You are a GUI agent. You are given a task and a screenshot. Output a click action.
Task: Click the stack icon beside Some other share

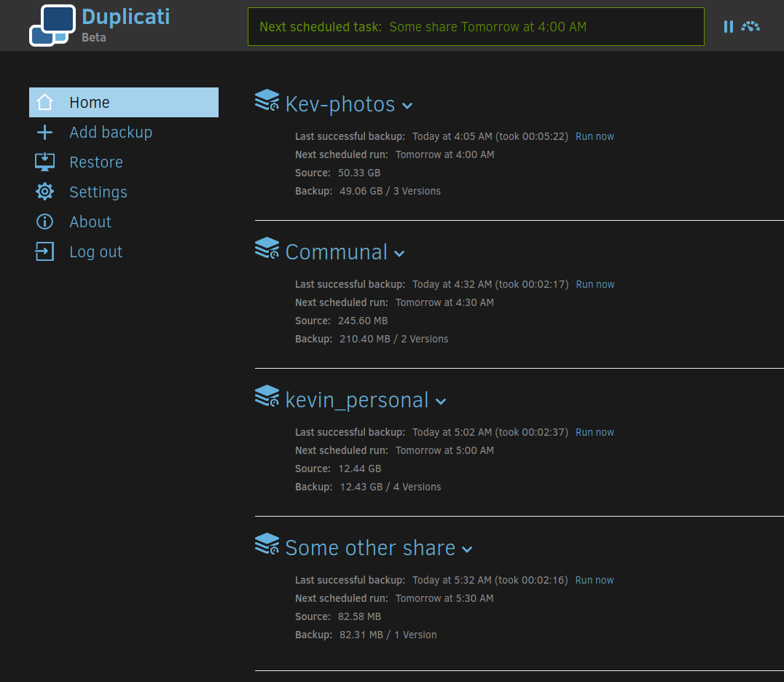coord(267,544)
